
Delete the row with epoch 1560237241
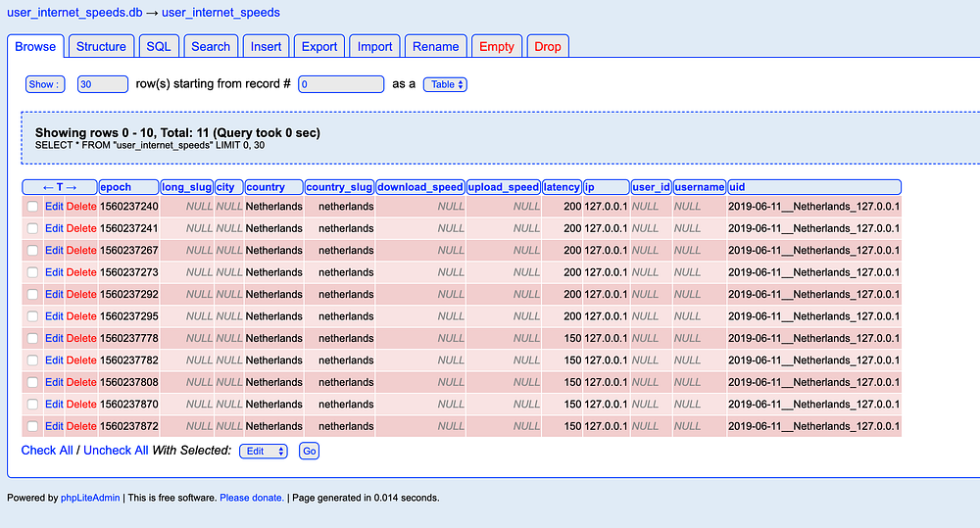(x=81, y=228)
